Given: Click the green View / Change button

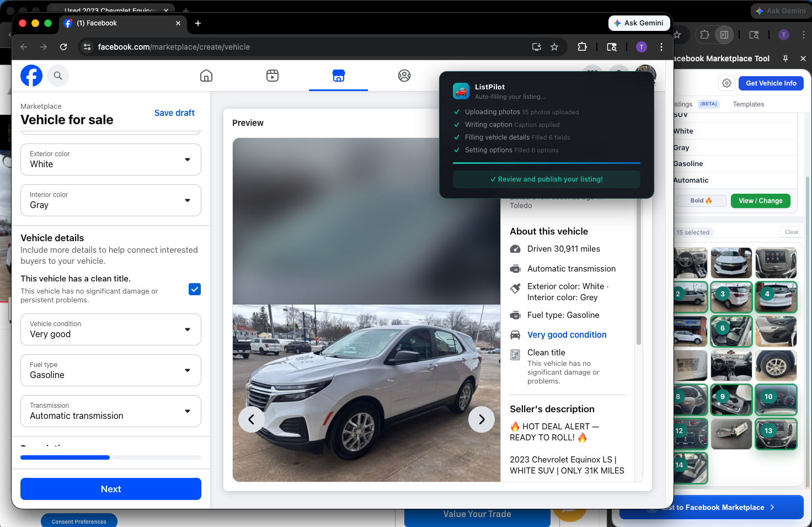Looking at the screenshot, I should coord(761,201).
